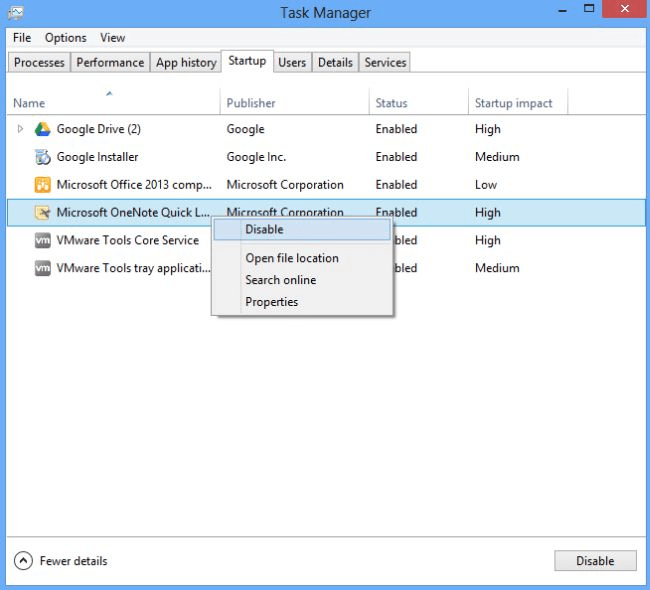Click Google Installer's Enabled status cell
The height and width of the screenshot is (590, 650).
(x=396, y=157)
